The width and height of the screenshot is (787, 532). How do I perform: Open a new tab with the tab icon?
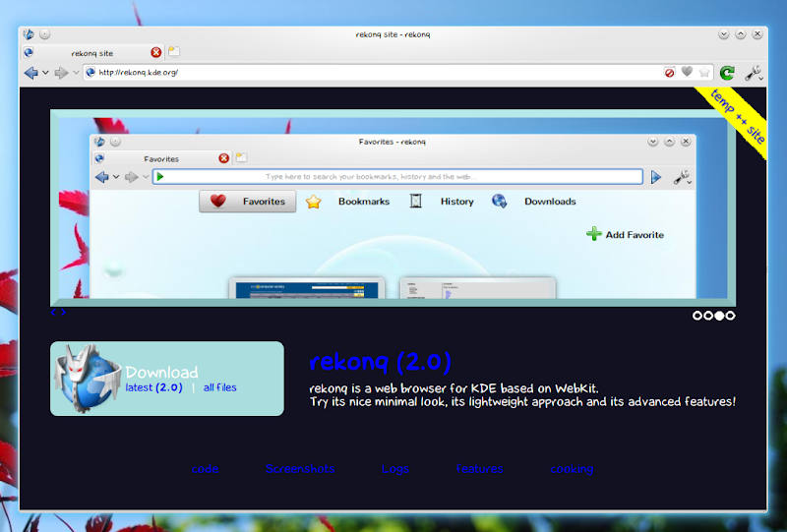tap(174, 51)
